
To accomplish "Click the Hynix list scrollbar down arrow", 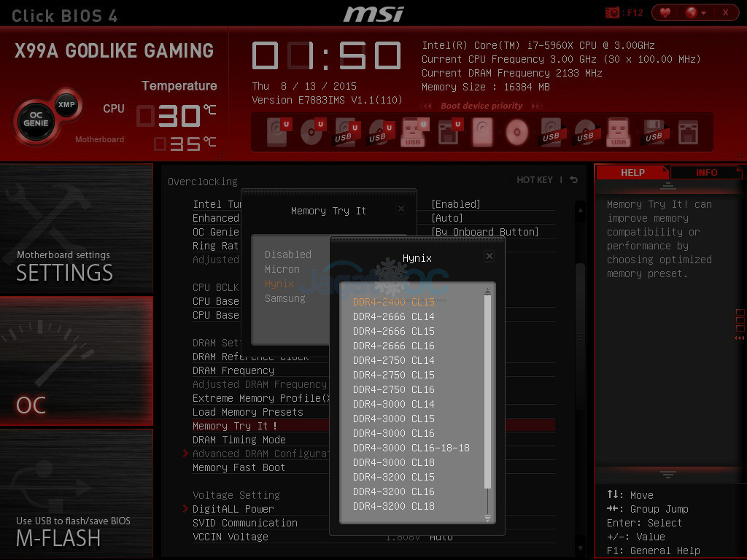I will pyautogui.click(x=488, y=518).
